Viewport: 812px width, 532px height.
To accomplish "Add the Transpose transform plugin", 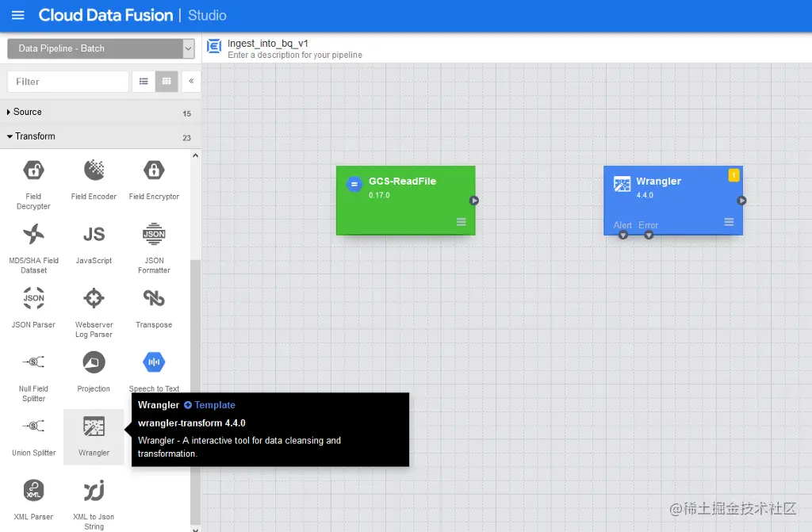I will (154, 308).
